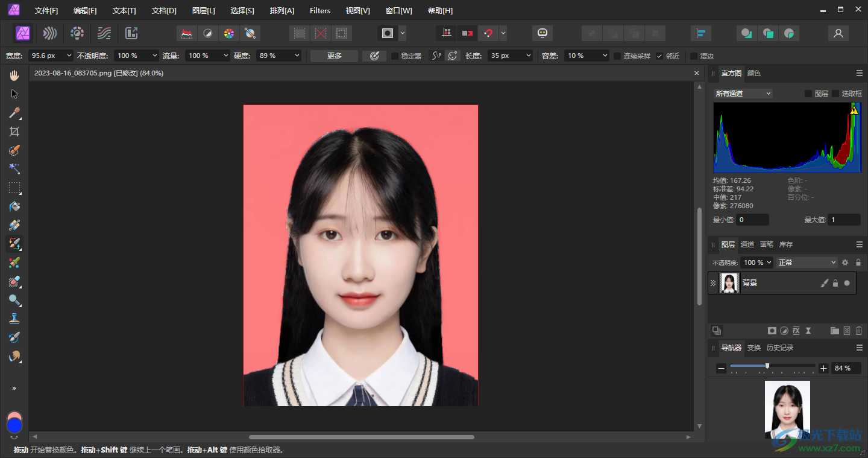
Task: Select the Zoom tool
Action: pos(14,300)
